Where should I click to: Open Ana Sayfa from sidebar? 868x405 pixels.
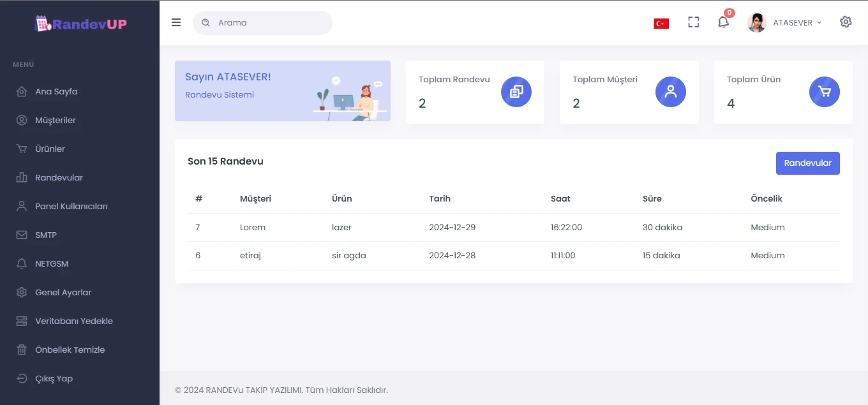(x=56, y=91)
